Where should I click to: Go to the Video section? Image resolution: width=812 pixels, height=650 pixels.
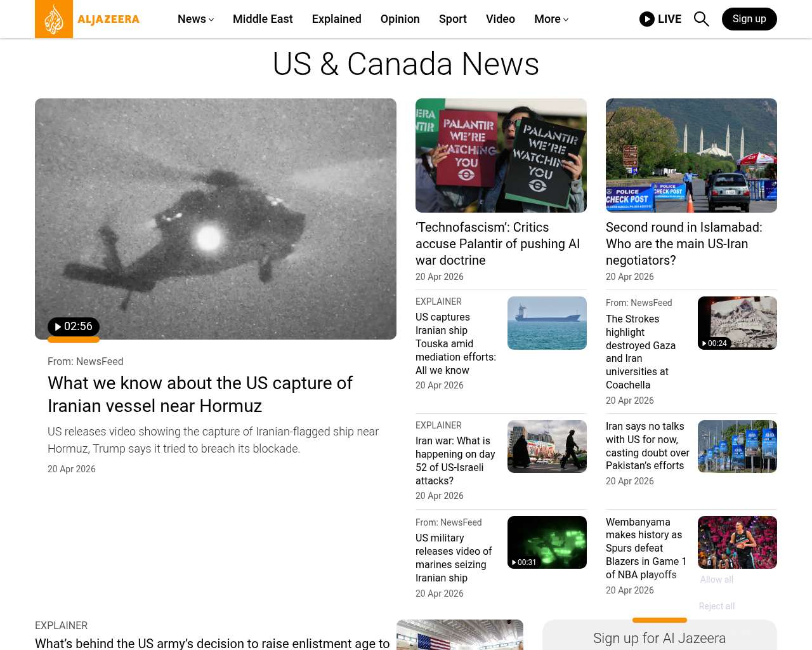point(501,19)
